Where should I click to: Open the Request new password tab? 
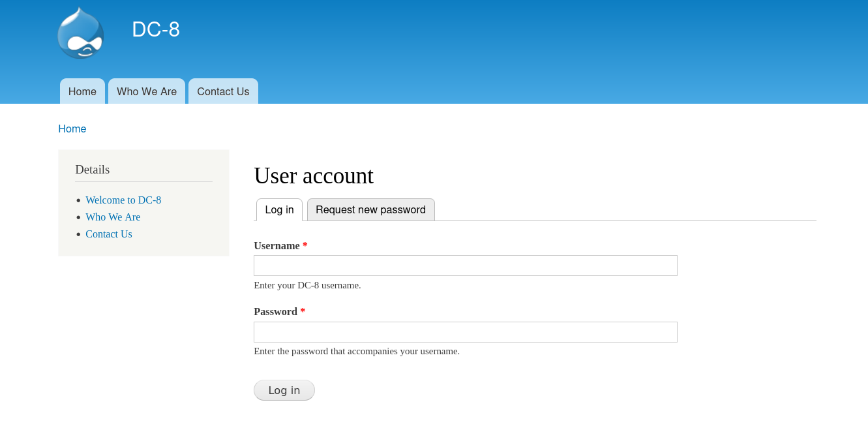[370, 210]
